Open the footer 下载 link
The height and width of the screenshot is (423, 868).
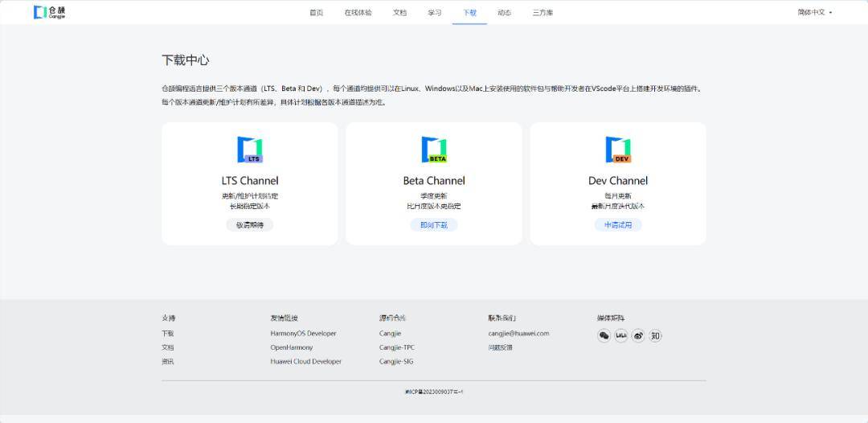[168, 334]
